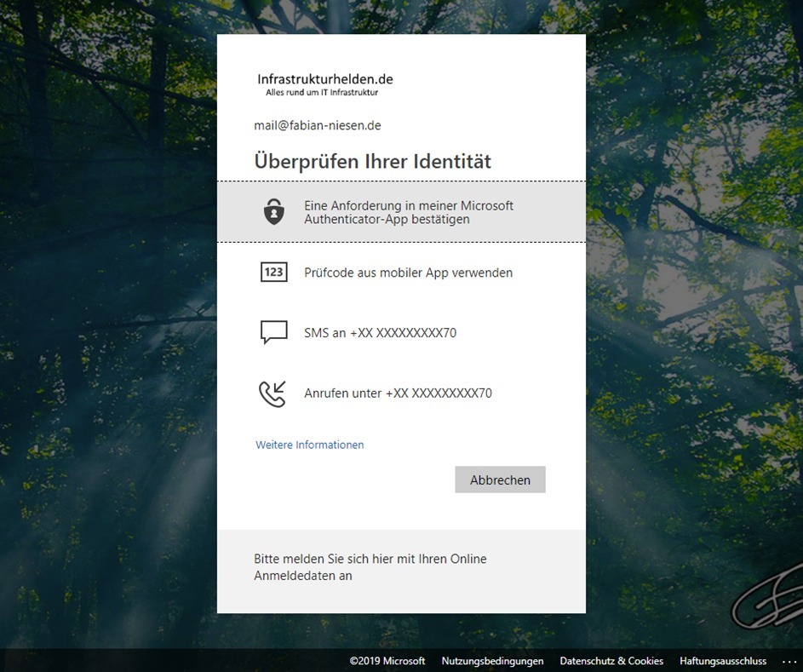
Task: Open the footer three-dots more options
Action: [x=789, y=662]
